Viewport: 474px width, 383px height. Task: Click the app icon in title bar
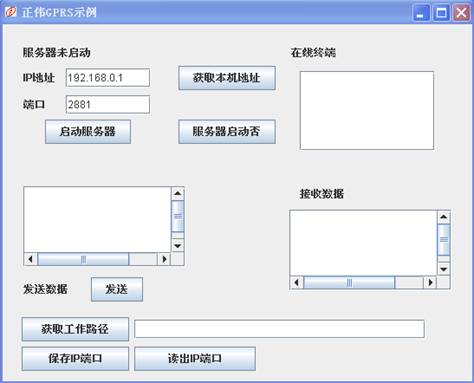[10, 12]
